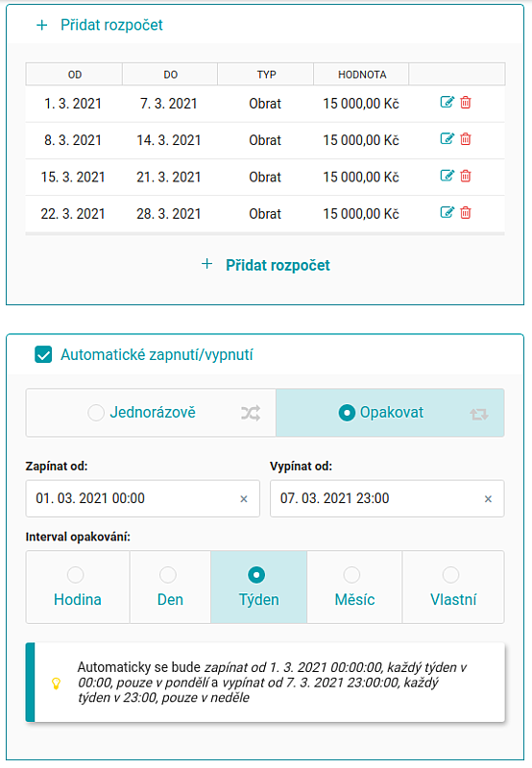Clear the Vypínat od date field

coord(488,499)
